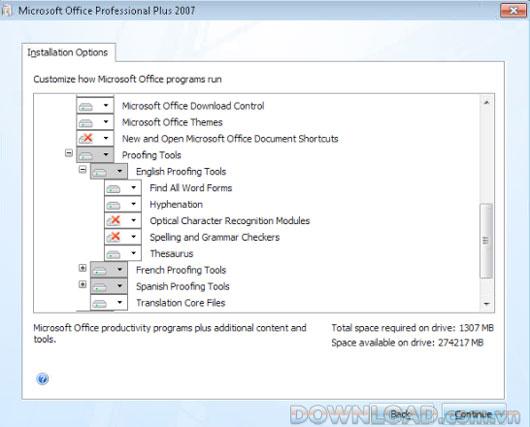Collapse the Proofing Tools tree node
530x427 pixels.
coord(69,153)
